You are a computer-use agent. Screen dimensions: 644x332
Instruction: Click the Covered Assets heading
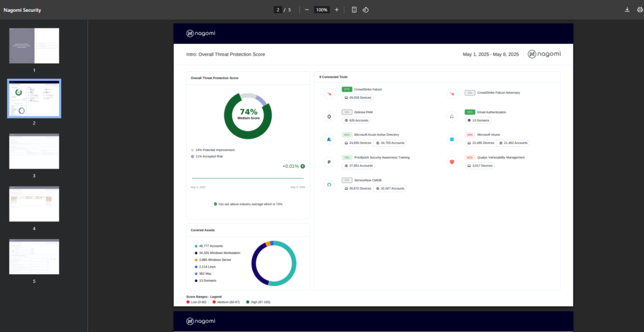click(x=203, y=230)
